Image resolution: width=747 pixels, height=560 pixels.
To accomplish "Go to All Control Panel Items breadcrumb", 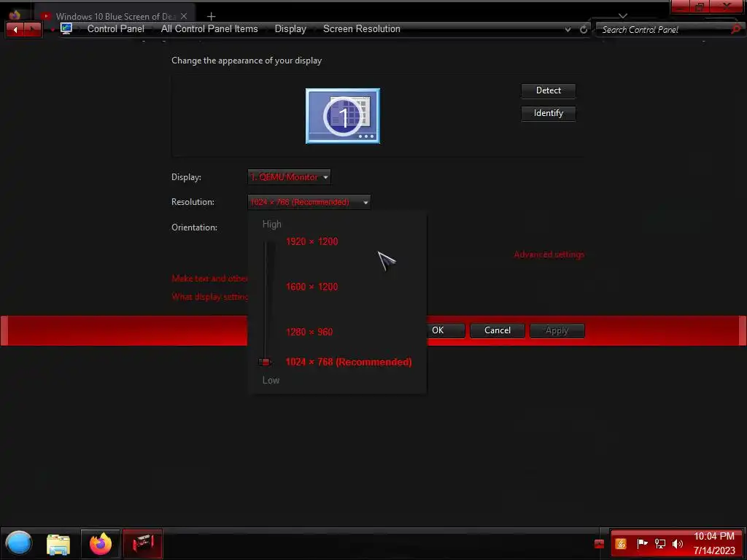I will (x=209, y=28).
